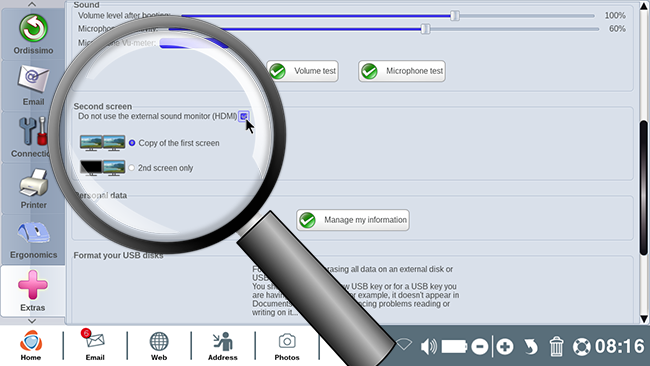
Task: Open Email from the bottom bar
Action: [95, 346]
